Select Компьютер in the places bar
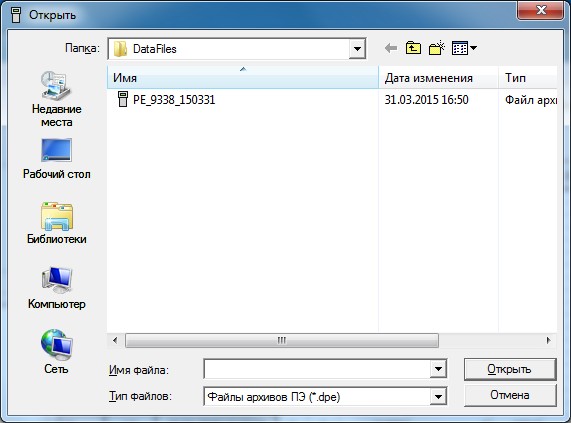 click(x=56, y=288)
